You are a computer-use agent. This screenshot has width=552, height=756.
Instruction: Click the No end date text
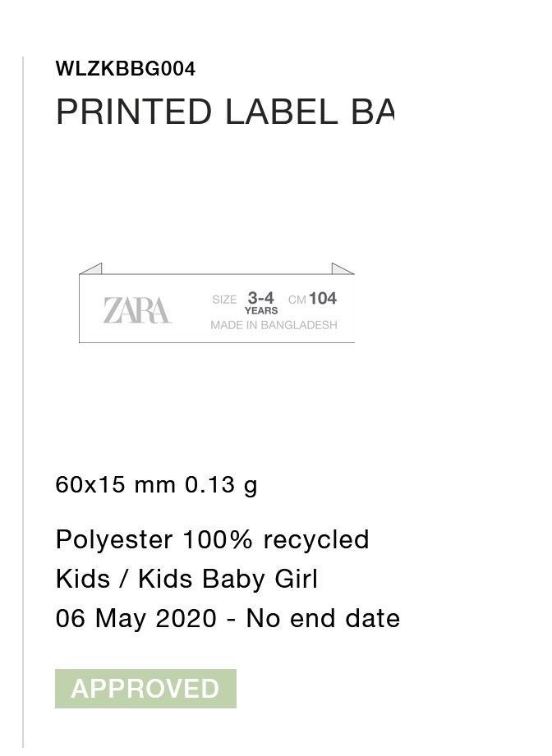click(x=323, y=617)
